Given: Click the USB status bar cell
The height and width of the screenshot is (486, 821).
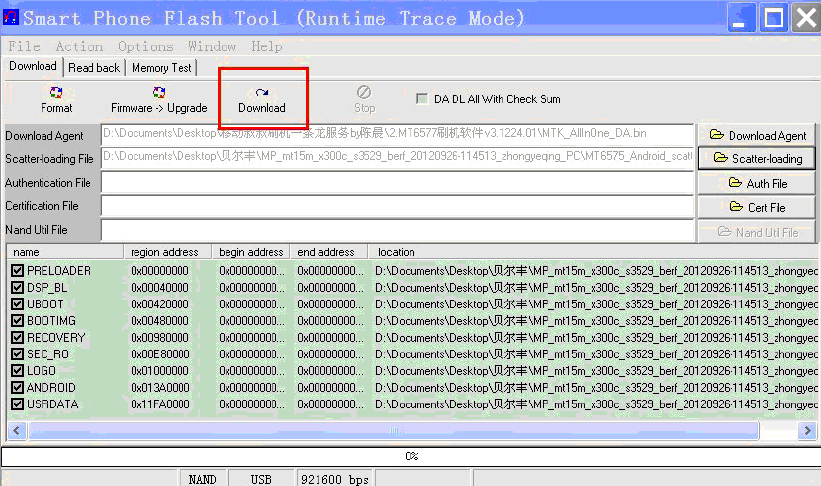Looking at the screenshot, I should click(x=261, y=479).
